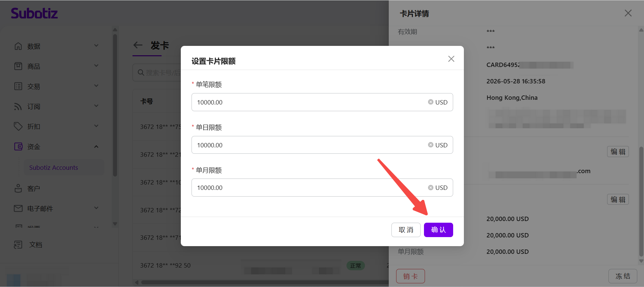The image size is (644, 287).
Task: Expand the 数据 menu chevron
Action: (96, 46)
